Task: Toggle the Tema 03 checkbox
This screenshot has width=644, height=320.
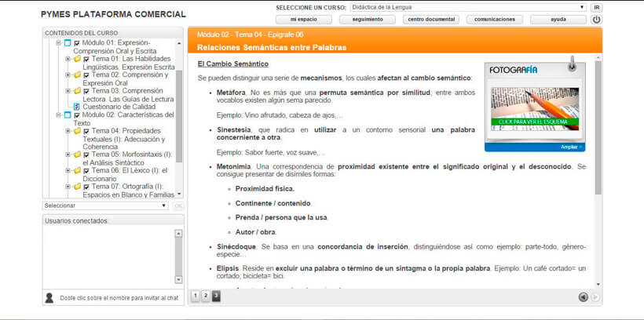Action: (x=86, y=92)
